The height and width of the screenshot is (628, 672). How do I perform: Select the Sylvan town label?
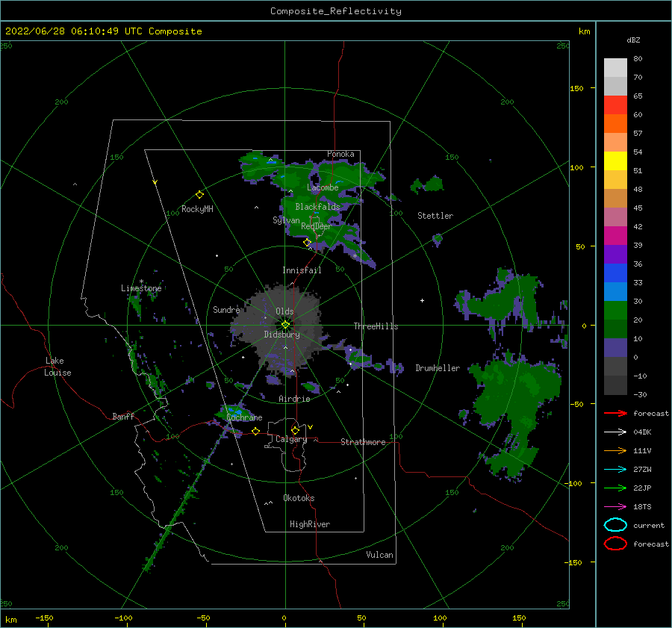pos(286,220)
